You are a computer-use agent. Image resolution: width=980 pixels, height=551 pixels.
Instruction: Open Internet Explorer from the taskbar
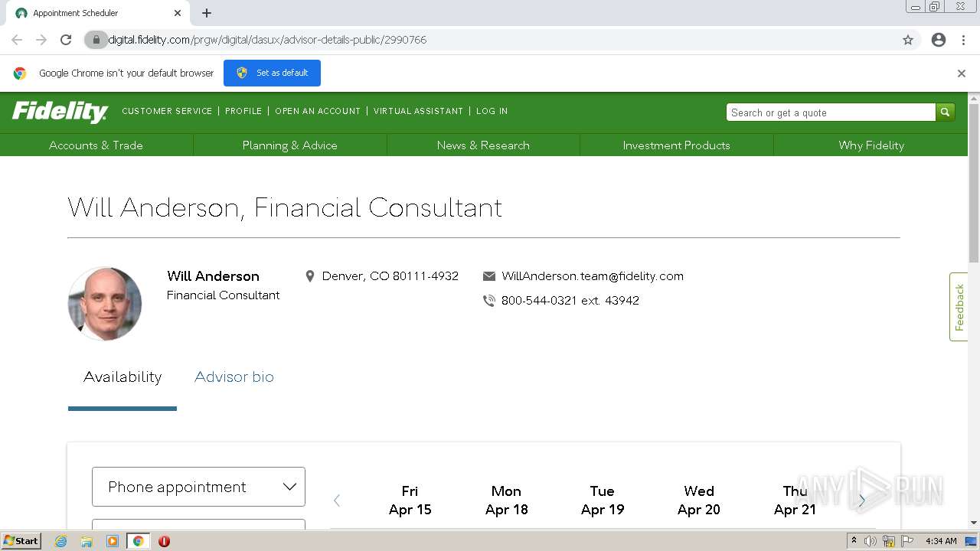[x=61, y=541]
